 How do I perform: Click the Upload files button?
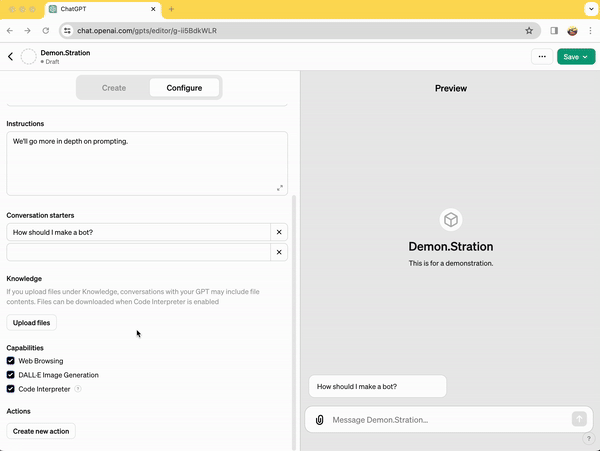31,323
